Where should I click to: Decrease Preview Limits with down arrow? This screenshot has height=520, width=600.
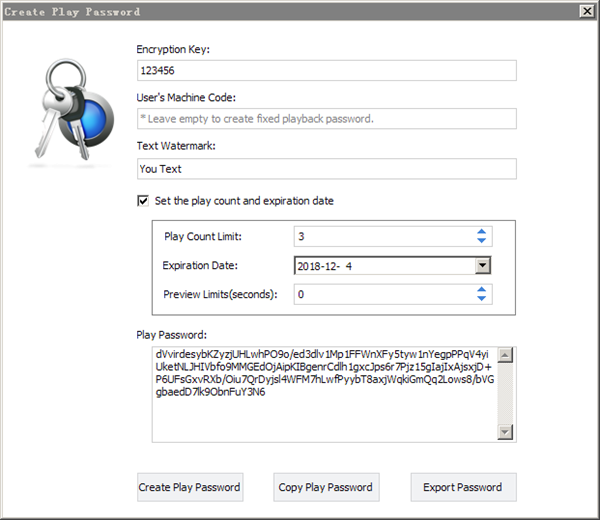click(x=481, y=300)
